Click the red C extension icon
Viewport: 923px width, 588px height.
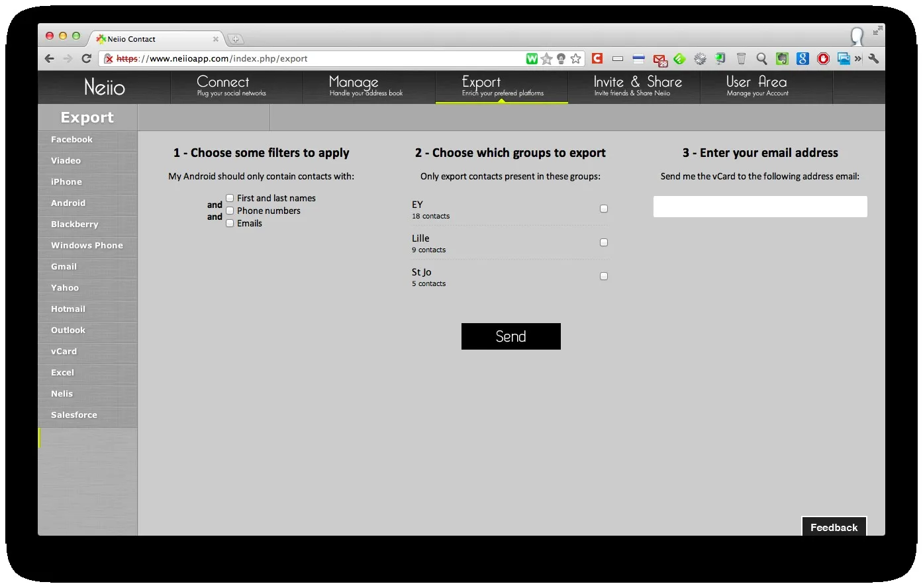597,58
